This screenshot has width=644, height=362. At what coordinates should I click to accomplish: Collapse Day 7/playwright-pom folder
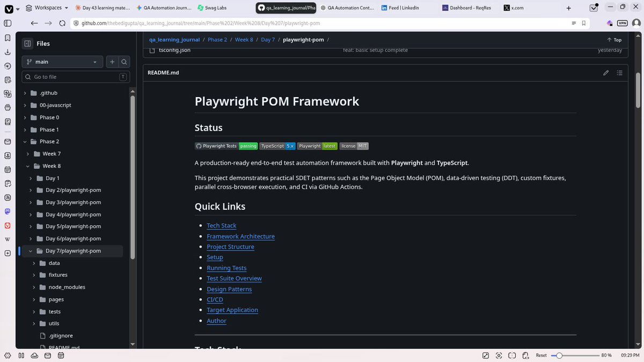click(31, 251)
